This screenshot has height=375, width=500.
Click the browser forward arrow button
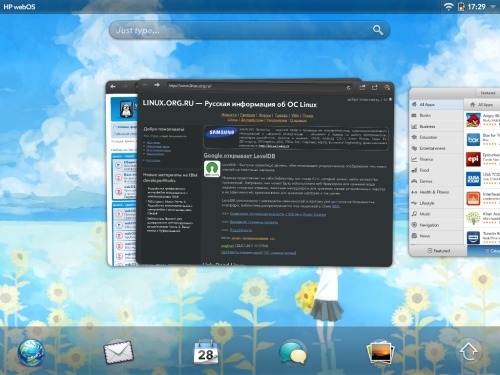(x=157, y=85)
